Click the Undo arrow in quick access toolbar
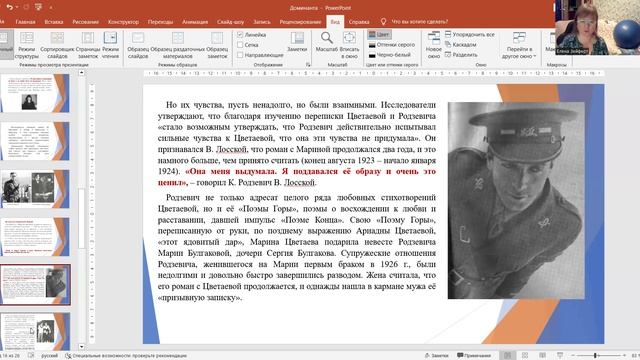 9,7
